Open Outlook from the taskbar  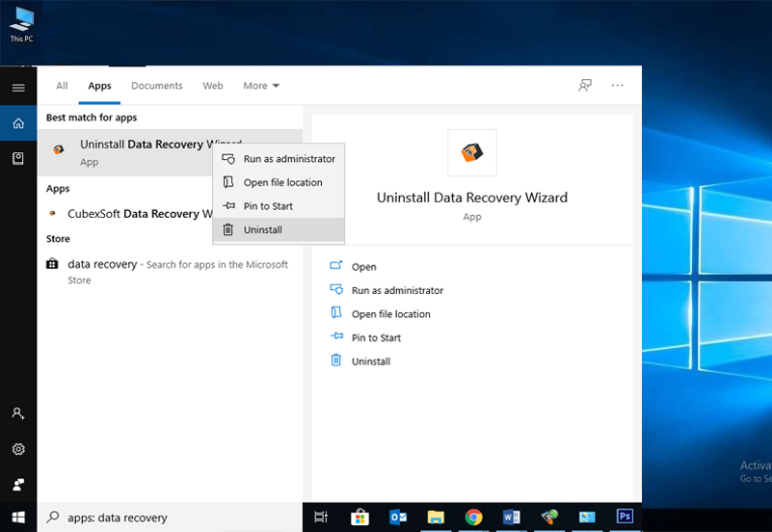pos(398,518)
